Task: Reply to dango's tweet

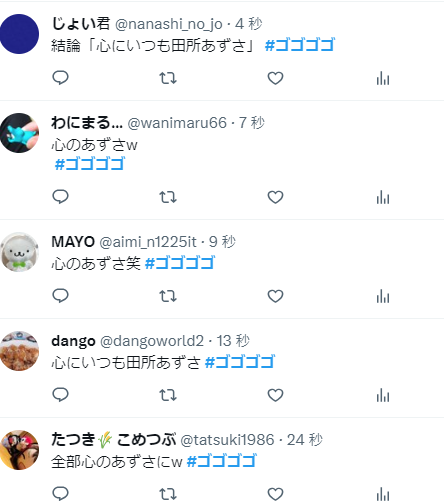Action: pos(60,395)
